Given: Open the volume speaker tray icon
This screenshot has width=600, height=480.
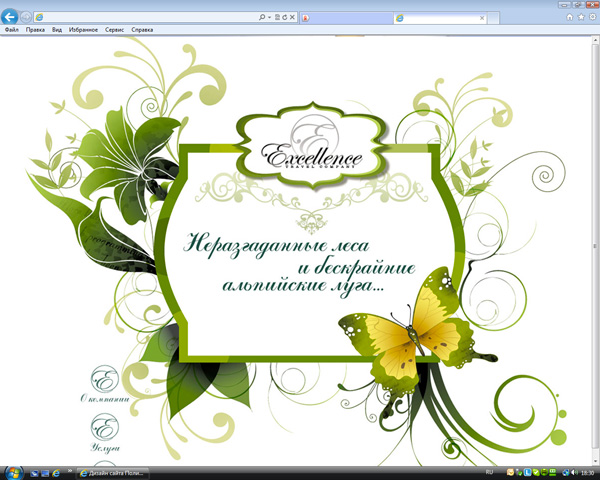Looking at the screenshot, I should tap(574, 473).
